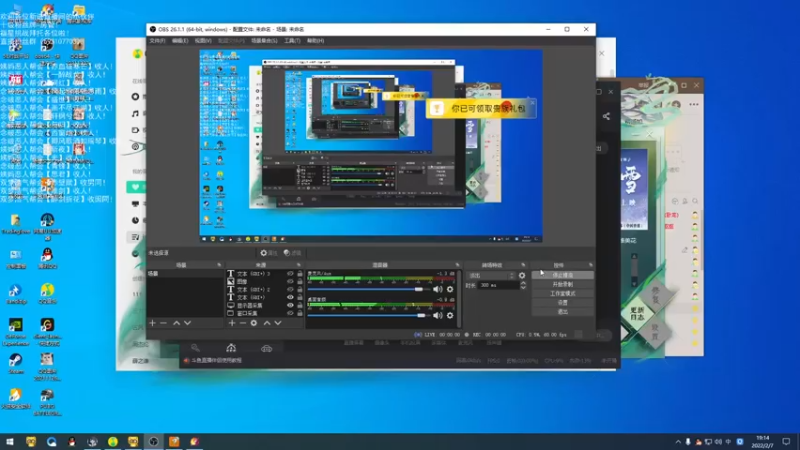Click transition duration 300 ms field
The width and height of the screenshot is (800, 450).
point(498,286)
